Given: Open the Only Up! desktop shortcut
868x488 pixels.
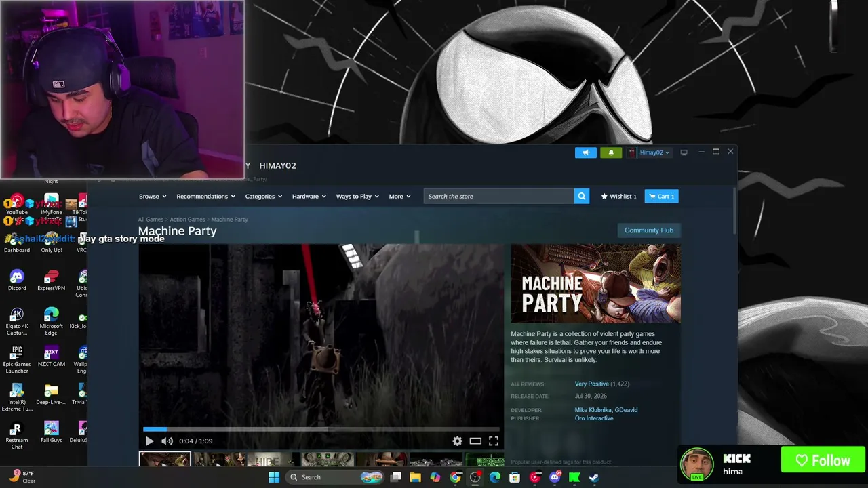Looking at the screenshot, I should click(51, 242).
